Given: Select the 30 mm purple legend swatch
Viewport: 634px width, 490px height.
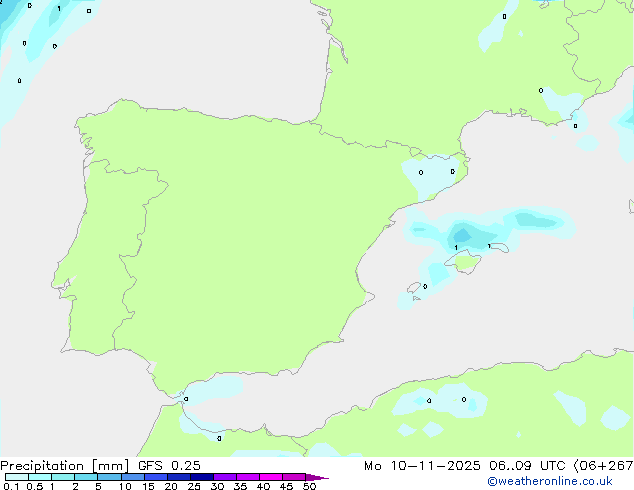Looking at the screenshot, I should [x=225, y=477].
